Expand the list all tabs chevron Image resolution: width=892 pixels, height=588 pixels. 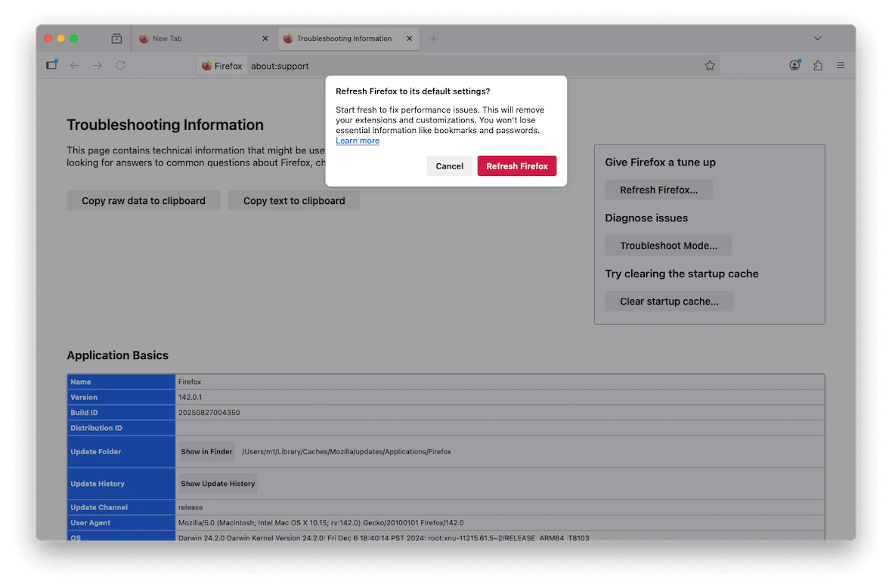point(817,39)
